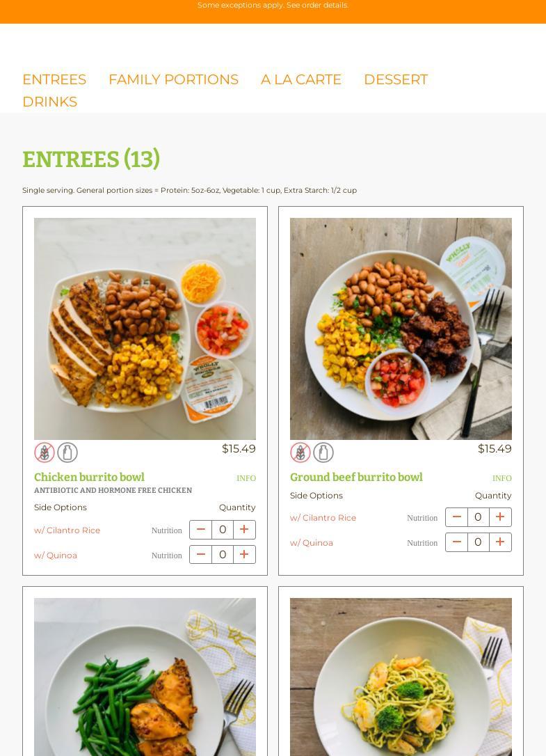Click gluten-free icon under Chicken burrito bowl
546x756 pixels.
tap(45, 452)
